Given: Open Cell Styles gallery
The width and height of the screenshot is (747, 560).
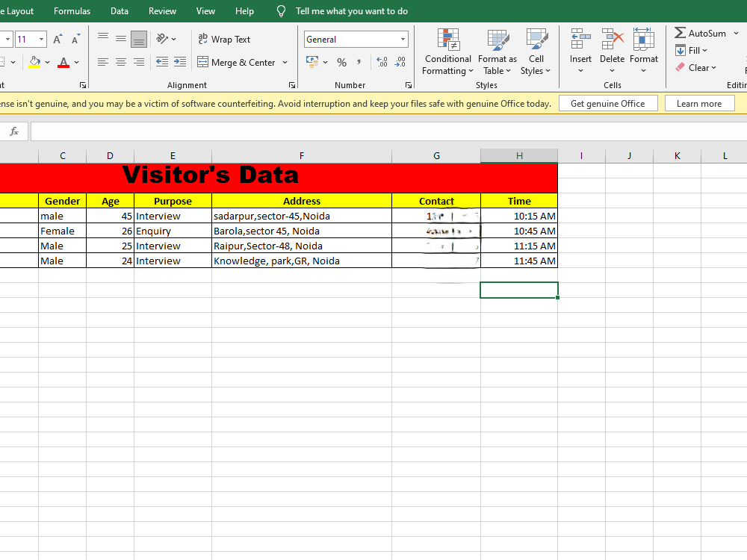Looking at the screenshot, I should pyautogui.click(x=536, y=52).
